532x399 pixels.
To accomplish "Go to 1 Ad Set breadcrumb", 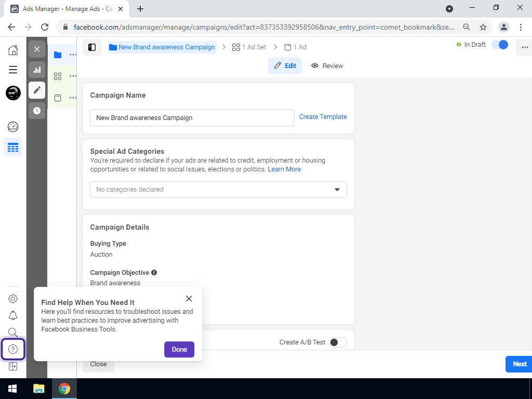I will [249, 47].
